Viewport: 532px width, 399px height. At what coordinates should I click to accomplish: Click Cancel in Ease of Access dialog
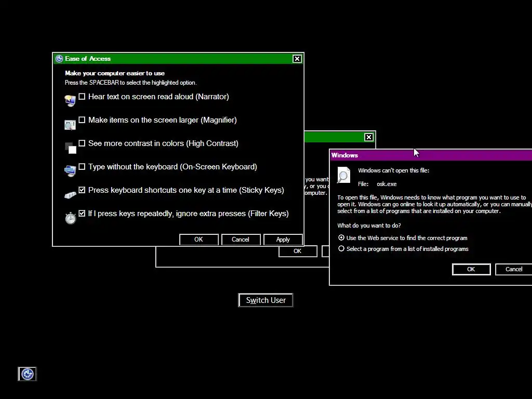(x=241, y=240)
